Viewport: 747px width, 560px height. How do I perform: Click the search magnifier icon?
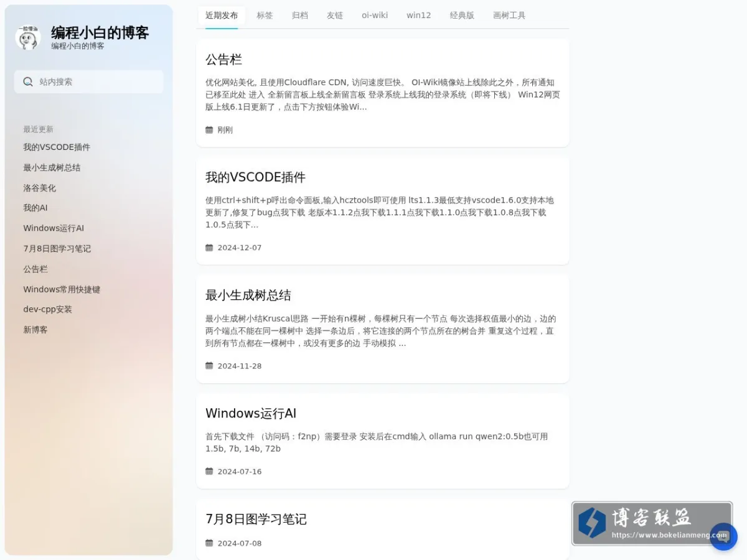coord(28,82)
